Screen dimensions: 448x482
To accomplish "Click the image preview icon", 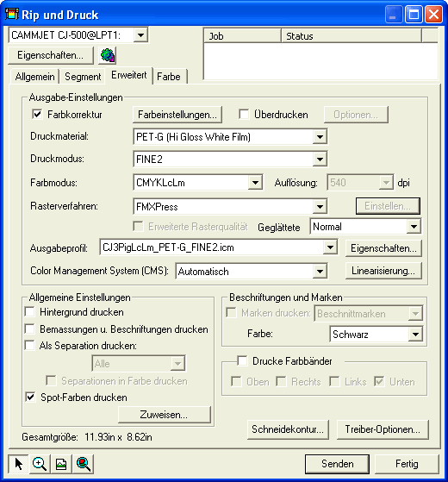I will (61, 464).
